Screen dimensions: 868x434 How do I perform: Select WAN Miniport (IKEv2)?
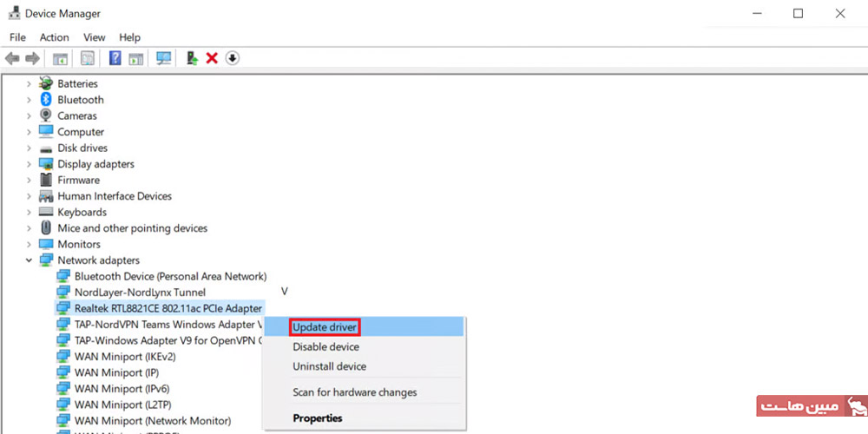[x=125, y=357]
